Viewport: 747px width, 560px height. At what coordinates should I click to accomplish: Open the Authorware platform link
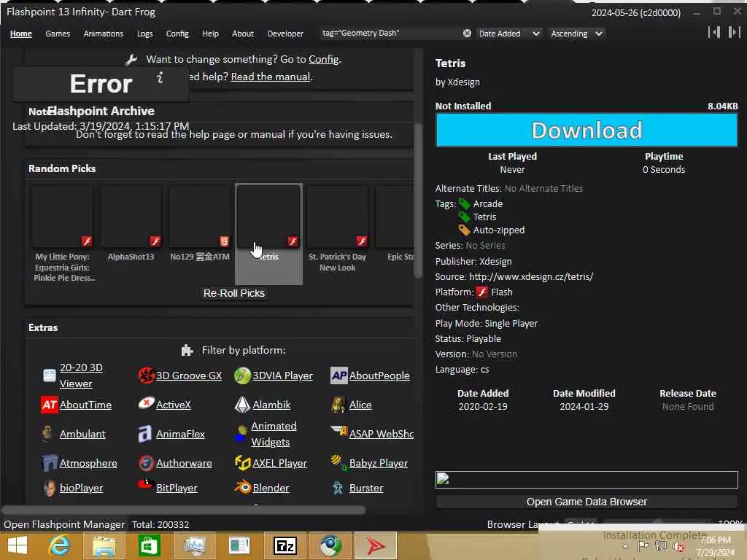184,463
